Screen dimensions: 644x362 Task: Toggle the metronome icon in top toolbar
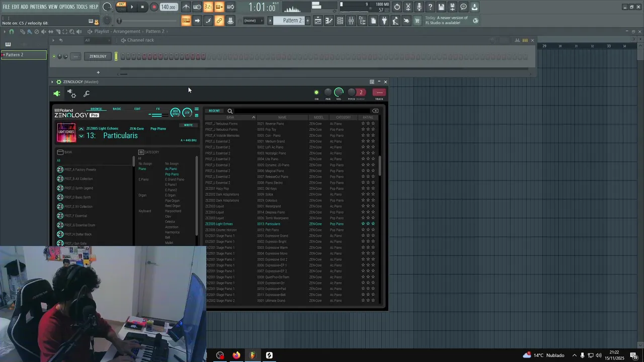(186, 7)
